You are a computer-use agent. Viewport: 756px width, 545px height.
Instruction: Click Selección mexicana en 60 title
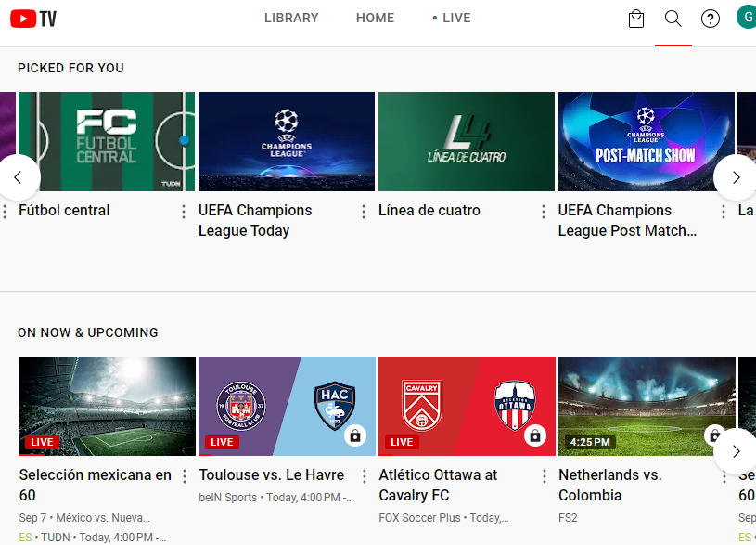[x=95, y=486]
